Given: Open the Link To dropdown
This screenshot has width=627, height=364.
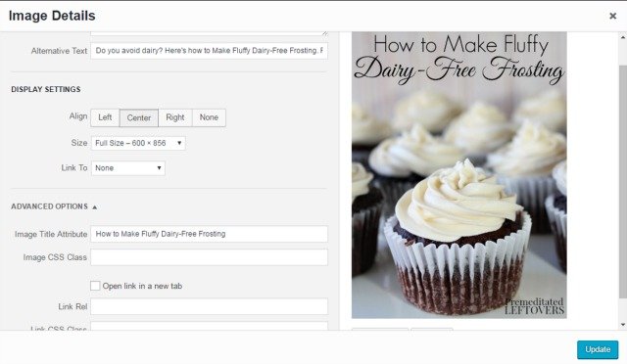Looking at the screenshot, I should 128,168.
